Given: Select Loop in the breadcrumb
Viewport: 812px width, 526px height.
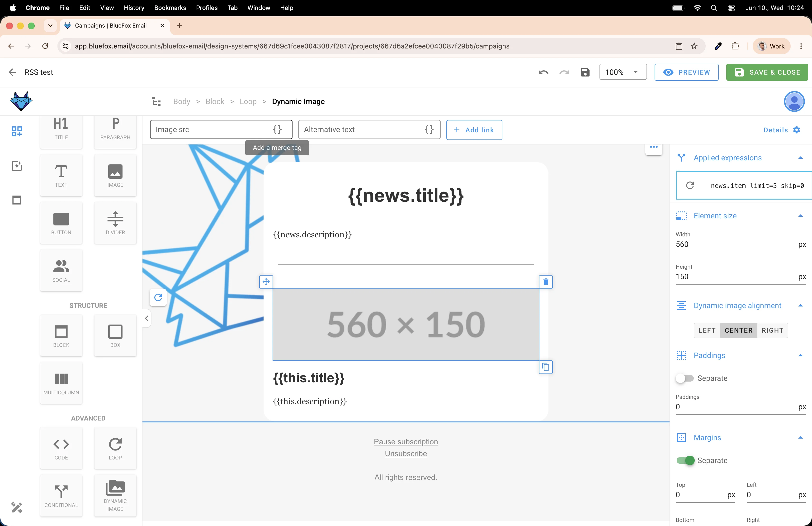Looking at the screenshot, I should click(x=248, y=101).
